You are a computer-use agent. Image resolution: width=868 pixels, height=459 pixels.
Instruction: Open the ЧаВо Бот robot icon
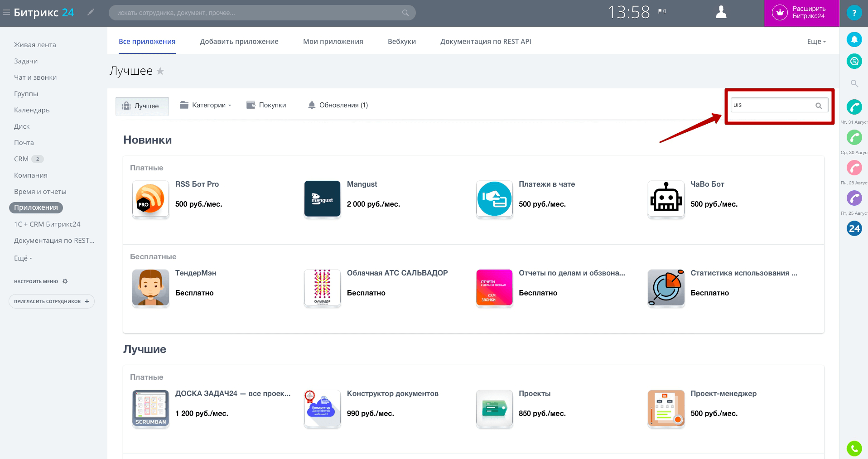coord(666,199)
